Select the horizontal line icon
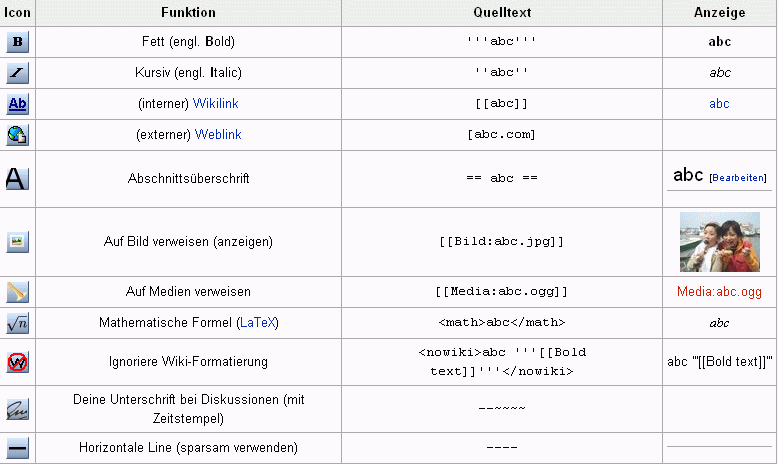 pyautogui.click(x=18, y=448)
